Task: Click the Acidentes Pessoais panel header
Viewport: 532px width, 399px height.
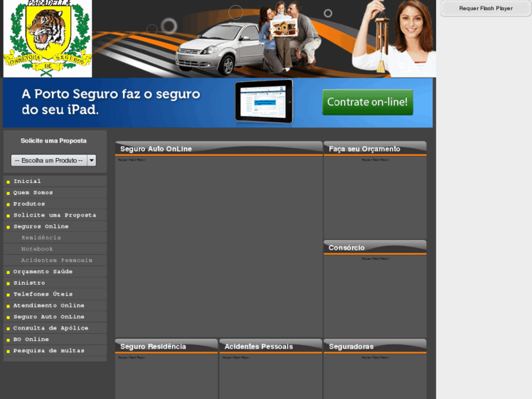Action: [271, 346]
